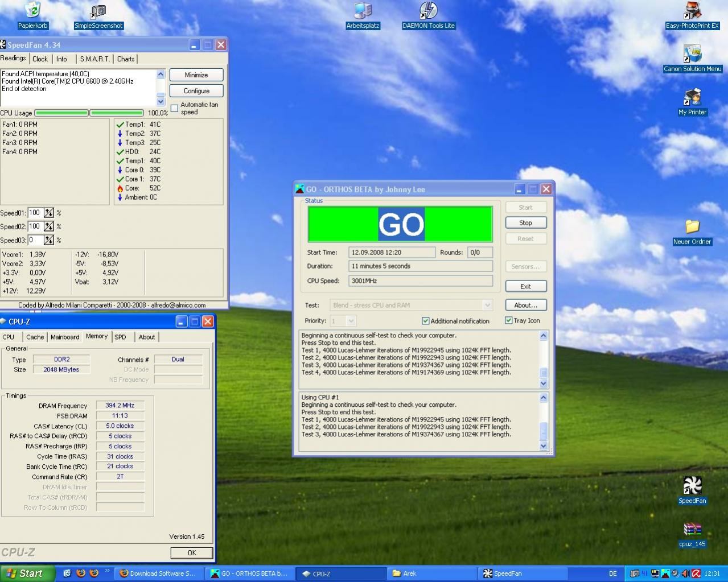Screen dimensions: 728x582
Task: Select the Neuer Ordner folder on the desktop
Action: [x=692, y=232]
